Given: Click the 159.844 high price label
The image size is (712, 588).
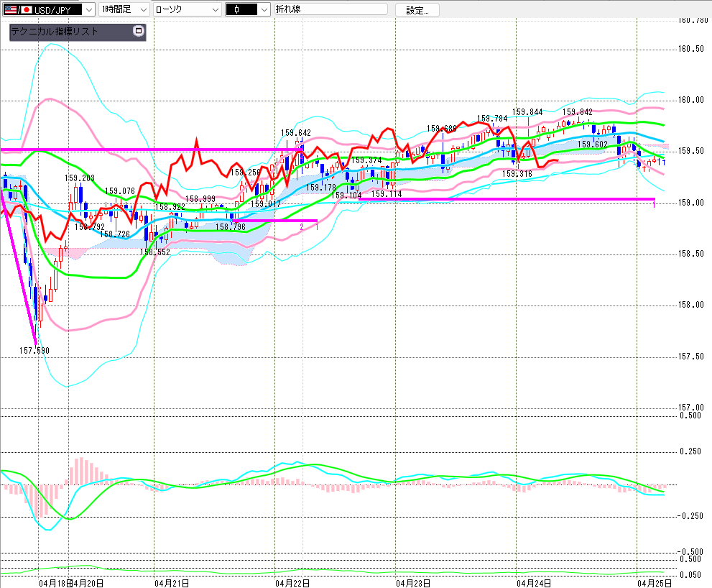Looking at the screenshot, I should (x=527, y=112).
